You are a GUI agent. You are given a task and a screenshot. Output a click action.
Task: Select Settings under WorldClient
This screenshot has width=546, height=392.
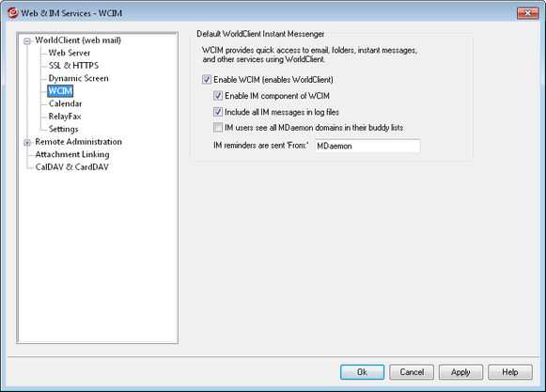(63, 129)
